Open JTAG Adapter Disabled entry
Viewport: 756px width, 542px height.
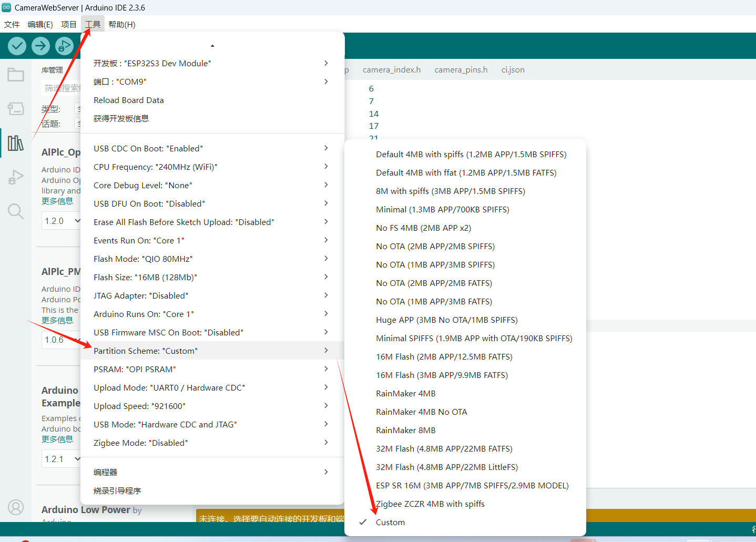click(x=212, y=295)
